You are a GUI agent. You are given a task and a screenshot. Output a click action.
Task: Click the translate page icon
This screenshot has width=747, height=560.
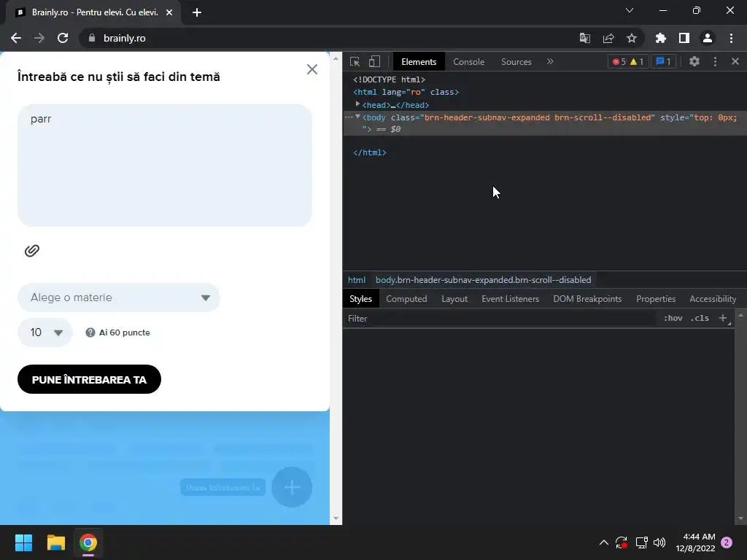click(584, 38)
